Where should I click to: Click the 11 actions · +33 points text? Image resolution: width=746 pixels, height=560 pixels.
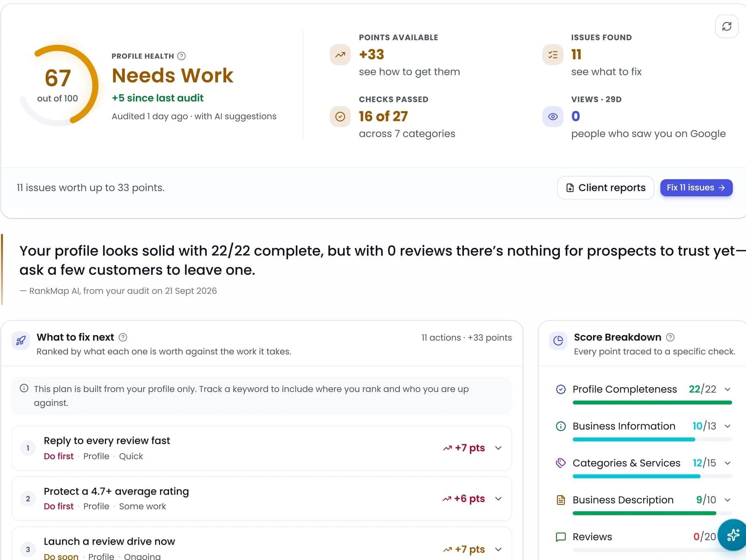pyautogui.click(x=467, y=337)
